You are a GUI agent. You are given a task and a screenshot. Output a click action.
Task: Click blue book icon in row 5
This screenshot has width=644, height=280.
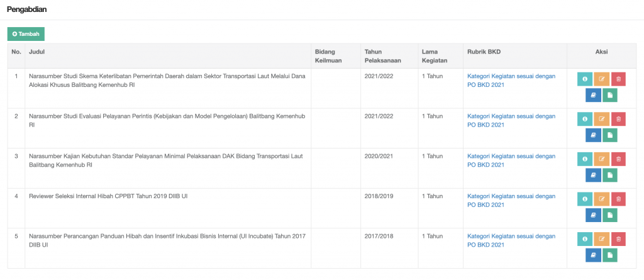coord(594,254)
